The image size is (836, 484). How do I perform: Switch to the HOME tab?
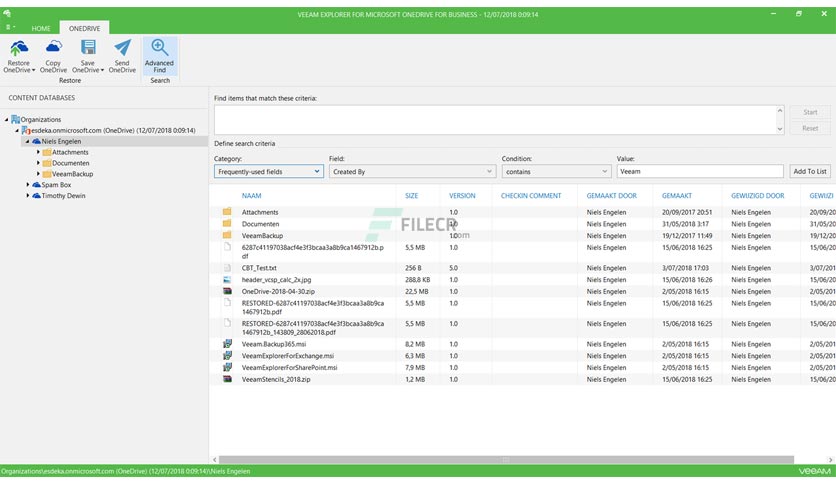tap(41, 28)
